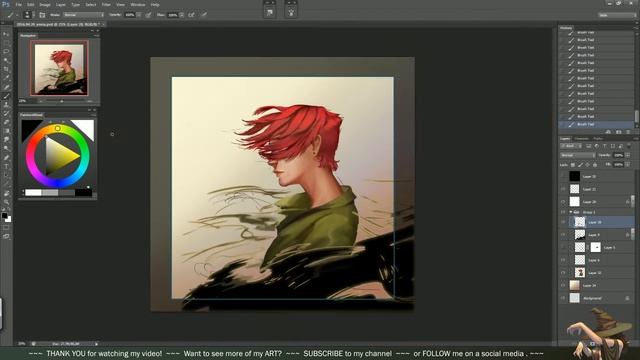Pick a shade in the color triangle
Viewport: 640px width, 360px height.
point(60,156)
